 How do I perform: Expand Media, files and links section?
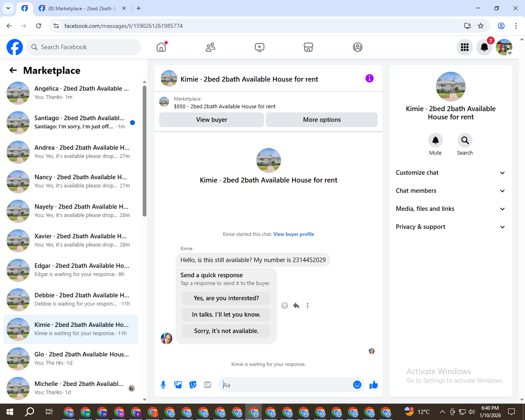click(450, 209)
